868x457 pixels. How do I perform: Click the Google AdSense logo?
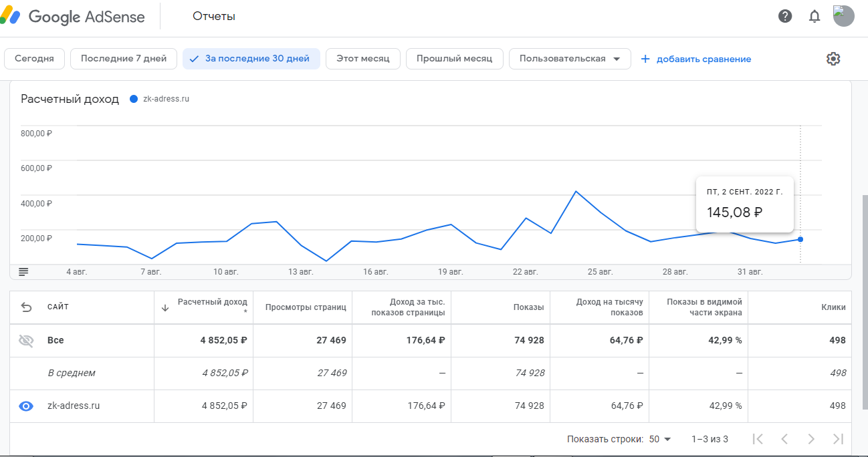click(74, 17)
